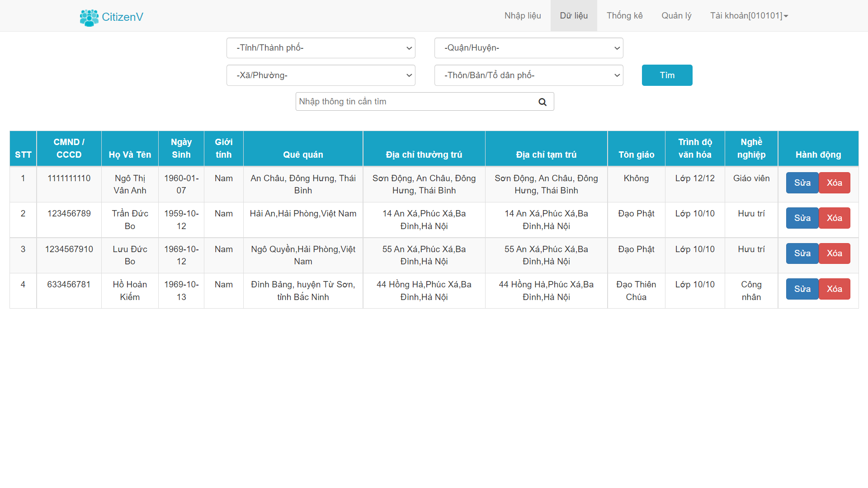Screen dimensions: 868x488
Task: Open the Quận/Huyện dropdown
Action: pyautogui.click(x=528, y=48)
